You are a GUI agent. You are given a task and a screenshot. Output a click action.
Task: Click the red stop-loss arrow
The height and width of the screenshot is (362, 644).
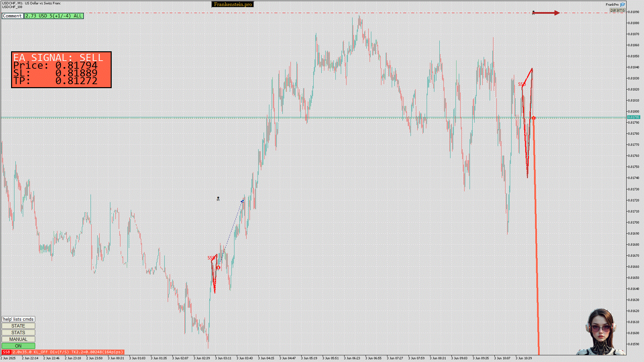point(547,13)
